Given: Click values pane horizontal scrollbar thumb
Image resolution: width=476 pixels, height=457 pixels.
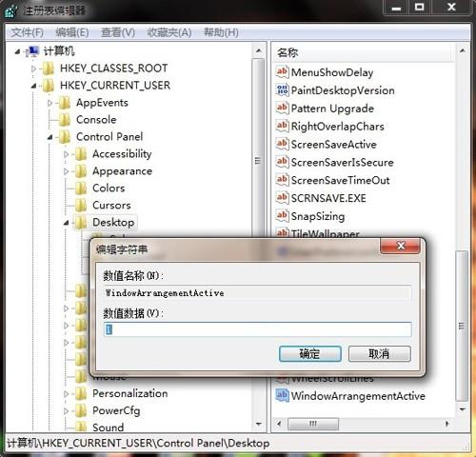Looking at the screenshot, I should [x=313, y=424].
